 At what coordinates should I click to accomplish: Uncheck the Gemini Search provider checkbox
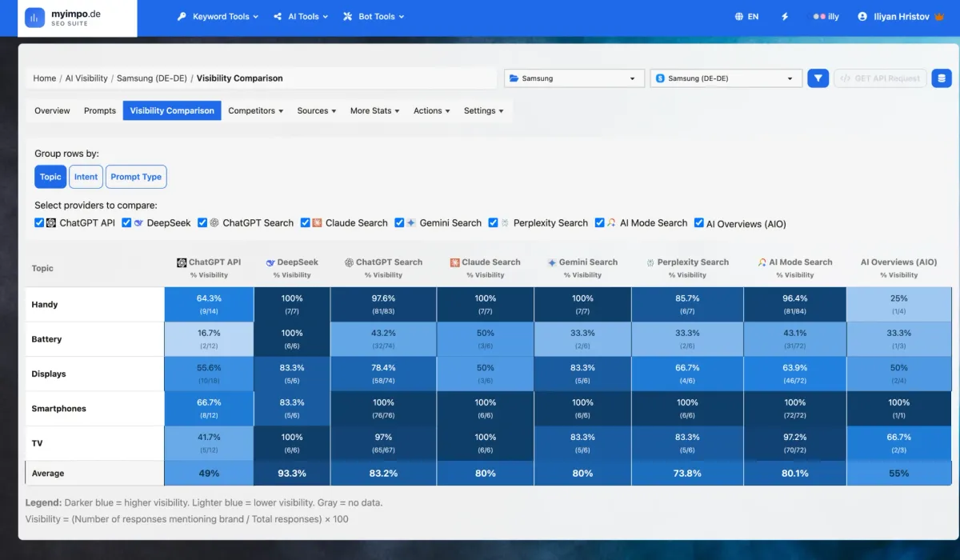pyautogui.click(x=399, y=223)
